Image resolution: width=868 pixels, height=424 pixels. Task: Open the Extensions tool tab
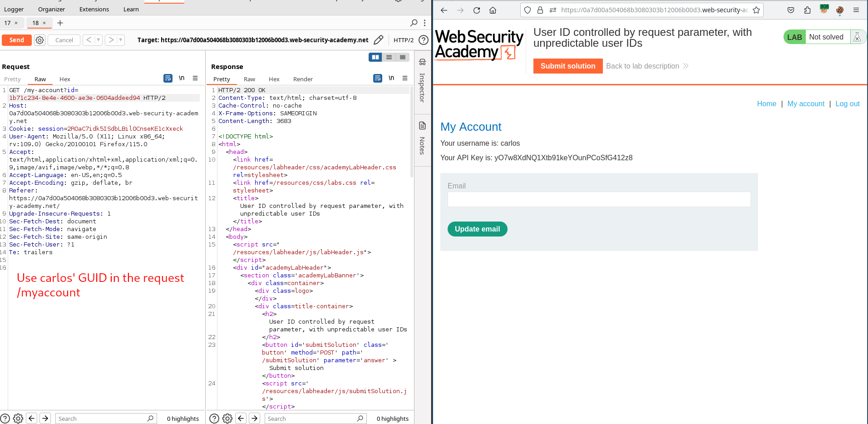point(94,9)
